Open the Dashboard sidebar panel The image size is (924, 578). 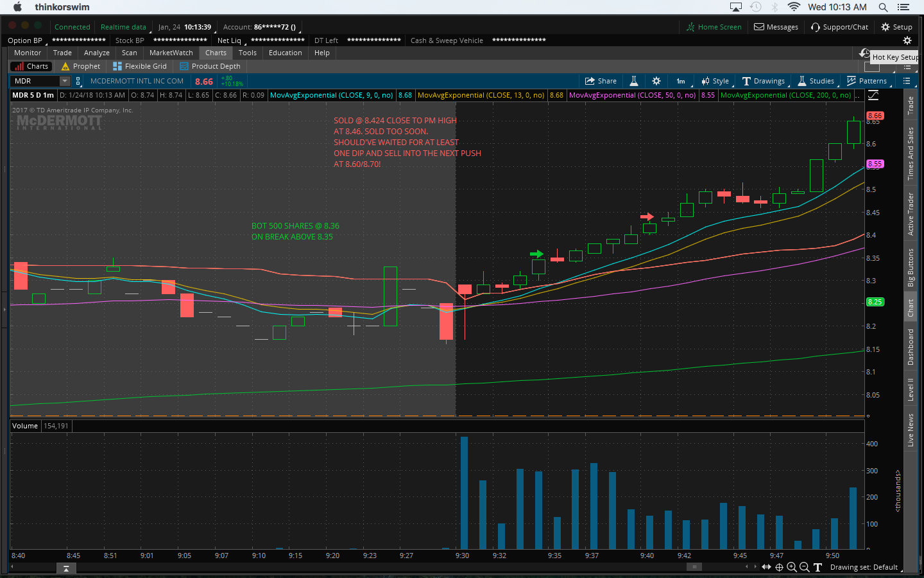pos(910,347)
